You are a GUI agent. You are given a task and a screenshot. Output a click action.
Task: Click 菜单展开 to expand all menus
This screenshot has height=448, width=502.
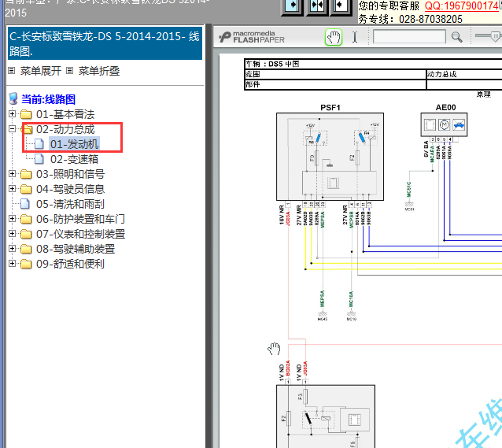coord(41,71)
